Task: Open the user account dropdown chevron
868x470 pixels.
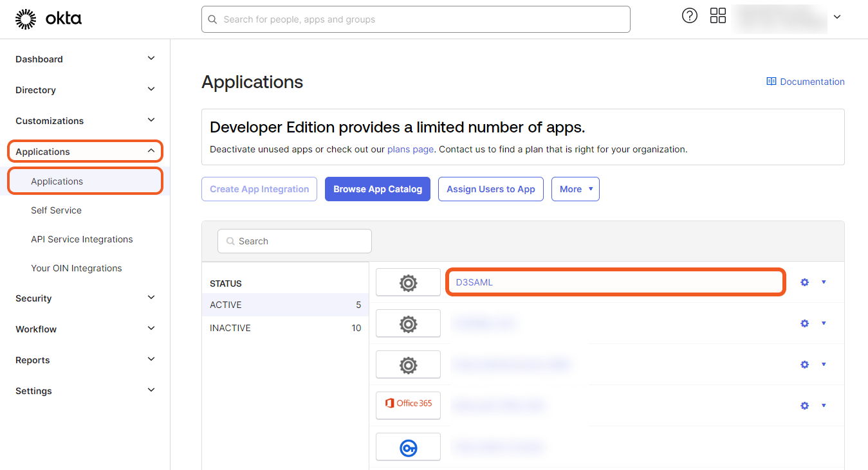Action: pos(837,17)
